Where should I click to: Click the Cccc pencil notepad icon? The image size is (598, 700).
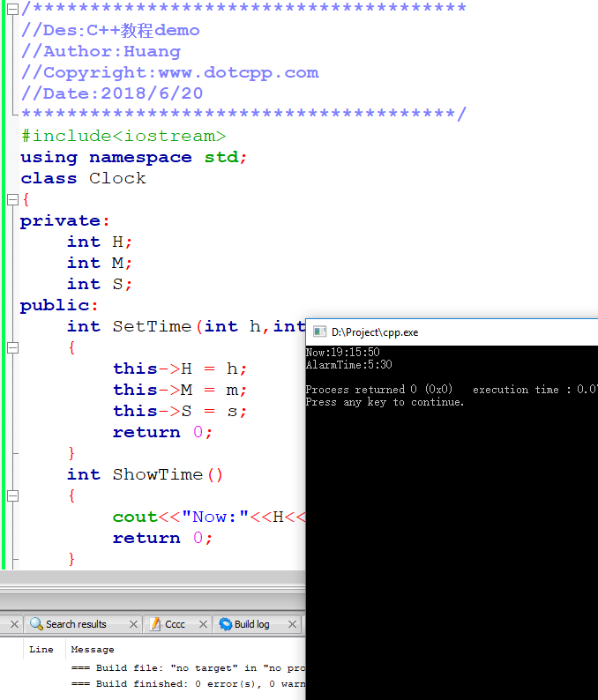coord(154,624)
